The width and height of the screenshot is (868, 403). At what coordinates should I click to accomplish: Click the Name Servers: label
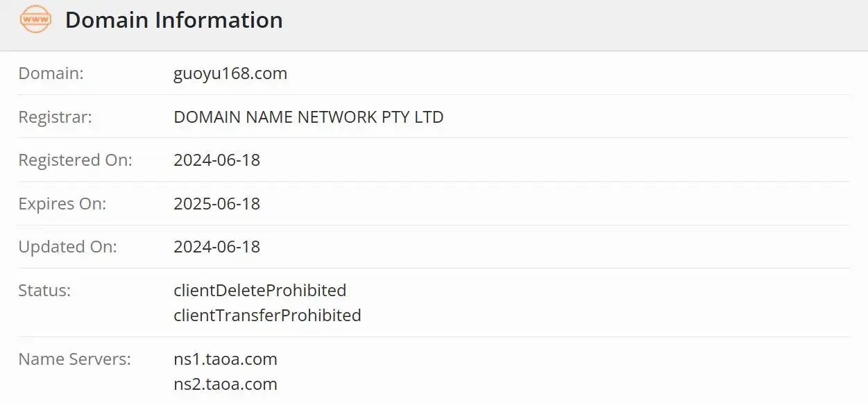tap(74, 359)
